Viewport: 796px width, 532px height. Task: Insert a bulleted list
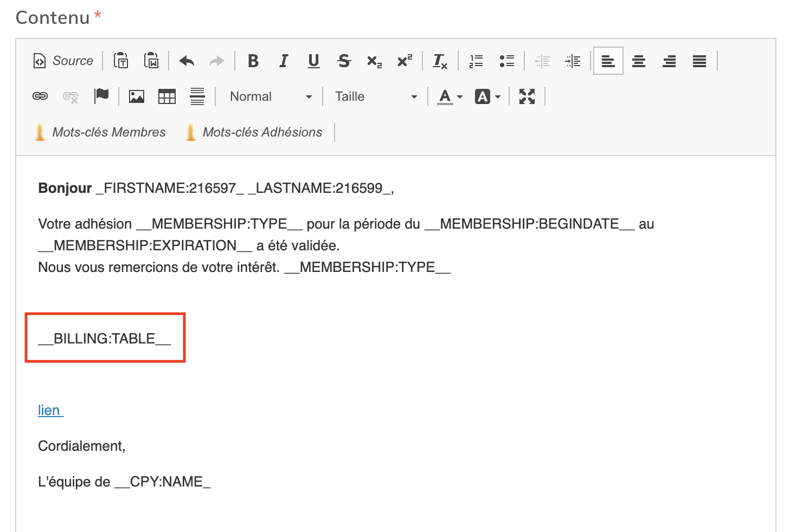point(506,61)
